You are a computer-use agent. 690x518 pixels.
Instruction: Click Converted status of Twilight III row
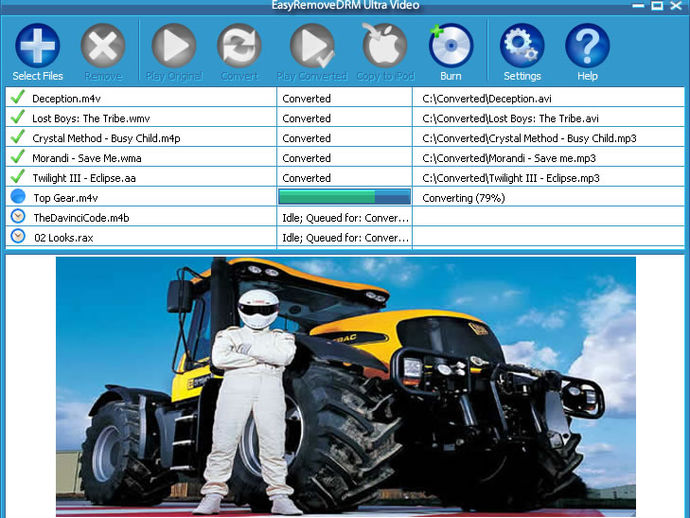click(x=306, y=178)
